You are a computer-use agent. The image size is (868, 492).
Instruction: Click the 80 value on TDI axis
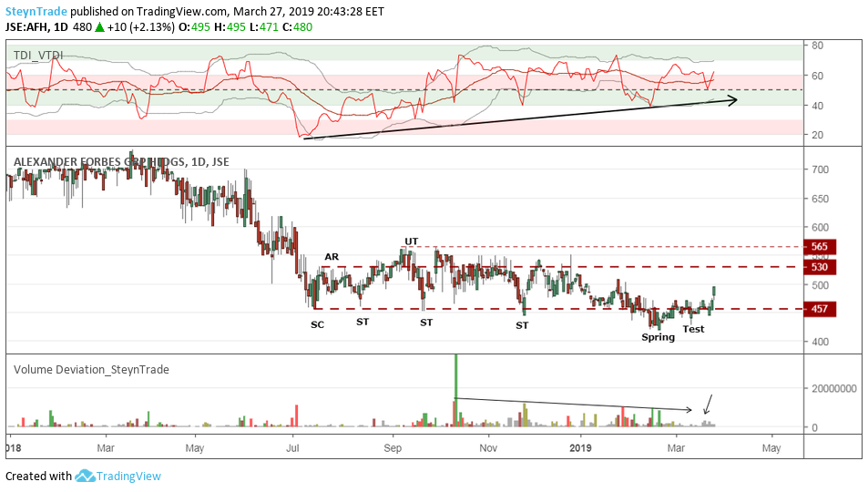tap(817, 46)
